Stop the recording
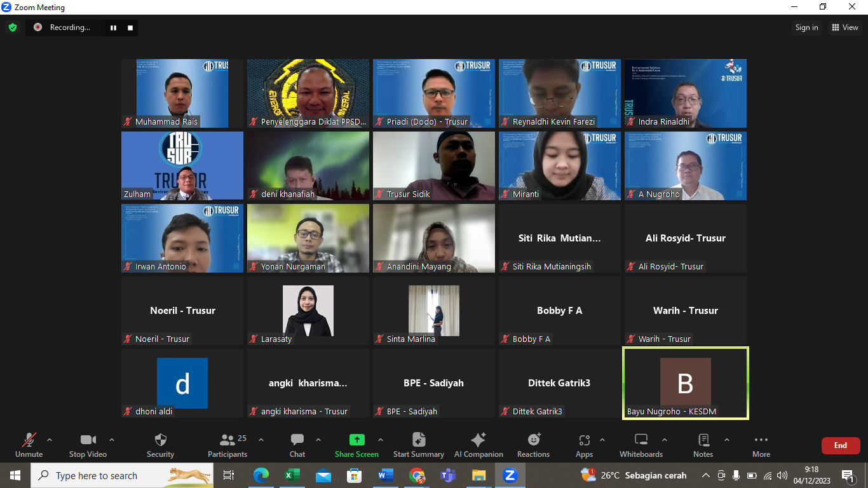The height and width of the screenshot is (488, 868). (130, 27)
